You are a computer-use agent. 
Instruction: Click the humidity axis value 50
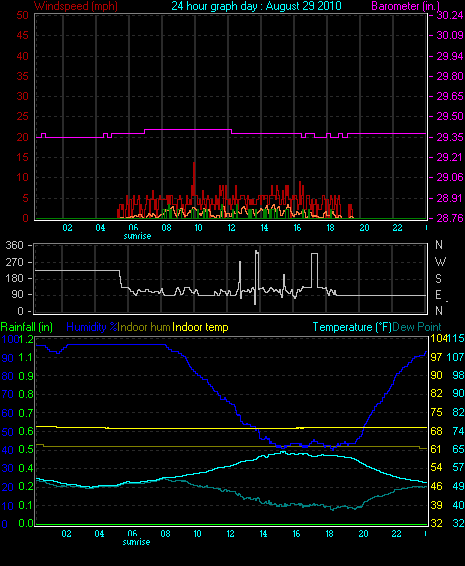click(x=8, y=432)
